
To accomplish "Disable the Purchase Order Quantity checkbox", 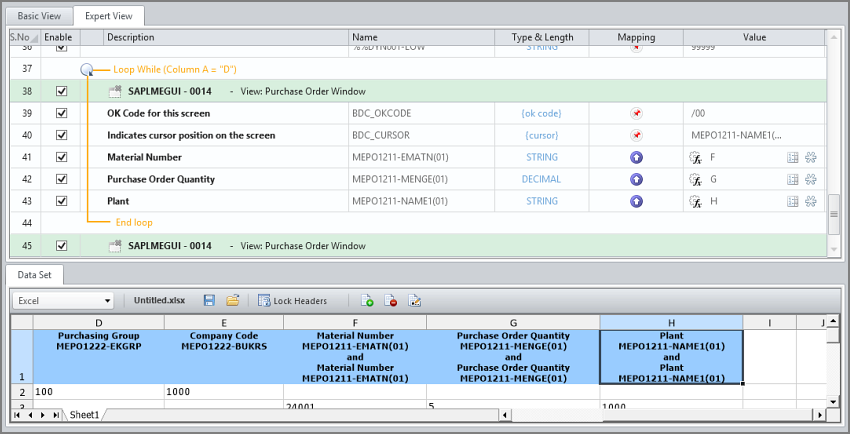I will coord(62,179).
